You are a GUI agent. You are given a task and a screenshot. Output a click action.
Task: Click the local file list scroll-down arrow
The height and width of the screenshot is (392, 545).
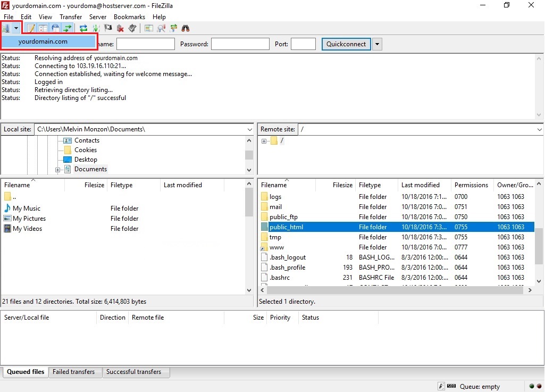(249, 290)
